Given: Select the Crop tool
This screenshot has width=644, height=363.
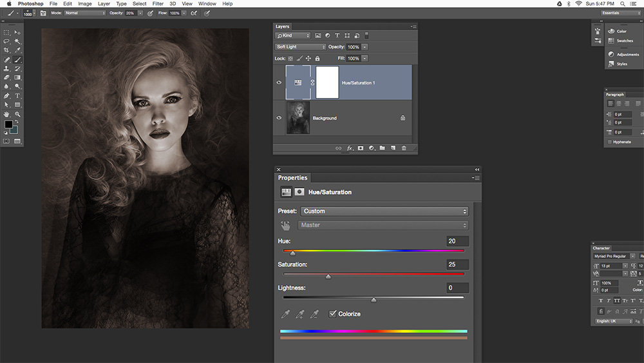Looking at the screenshot, I should tap(6, 50).
